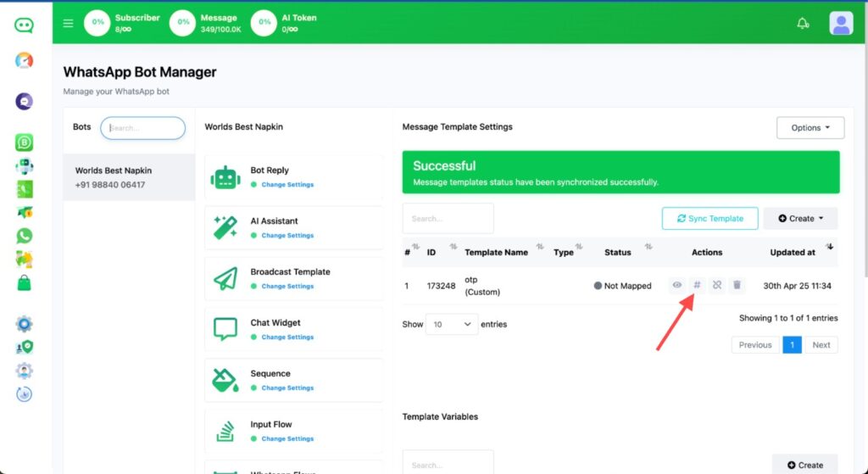Click the Not Mapped status of otp
Screen dimensions: 868x474
622,286
